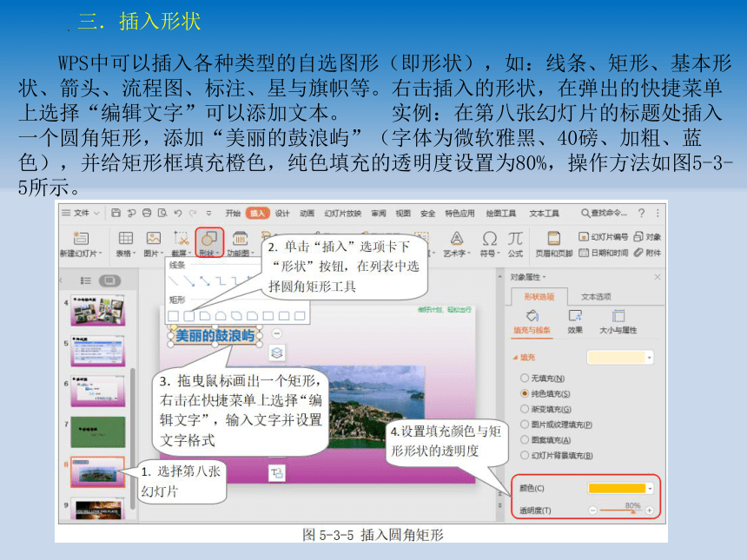Select 渐变填充(G) gradient fill option
Screen dimensions: 747x560
tap(545, 409)
